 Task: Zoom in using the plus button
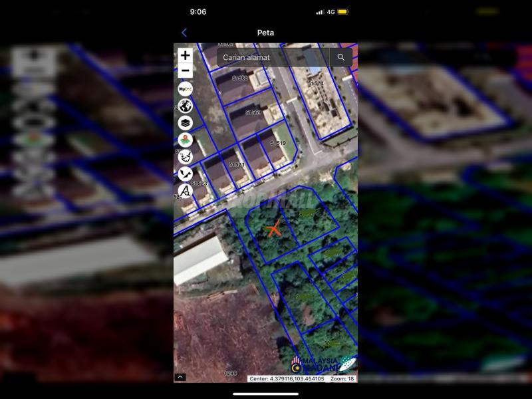pos(185,55)
